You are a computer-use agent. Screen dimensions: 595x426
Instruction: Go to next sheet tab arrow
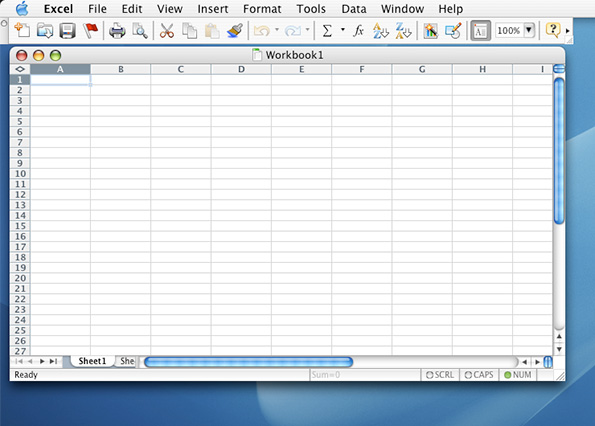(42, 362)
